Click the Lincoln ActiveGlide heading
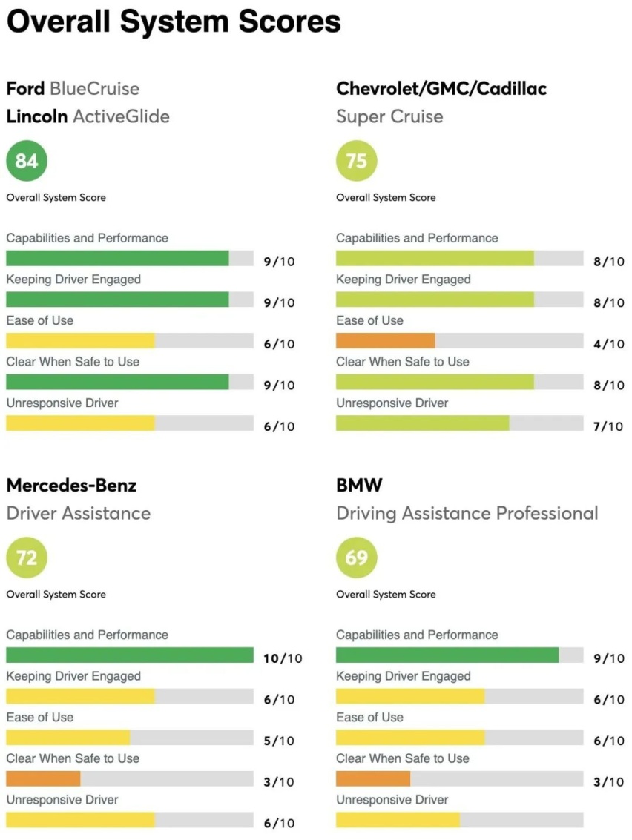 (88, 116)
